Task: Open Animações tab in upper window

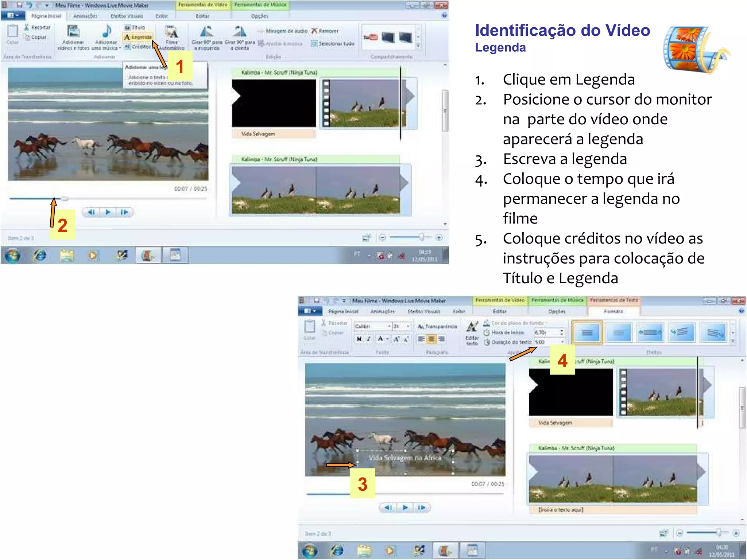Action: pyautogui.click(x=85, y=16)
